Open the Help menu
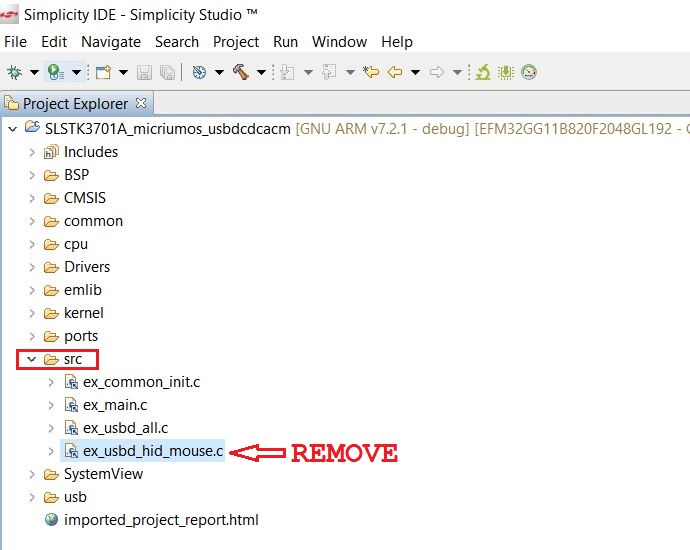Image resolution: width=690 pixels, height=550 pixels. coord(397,42)
